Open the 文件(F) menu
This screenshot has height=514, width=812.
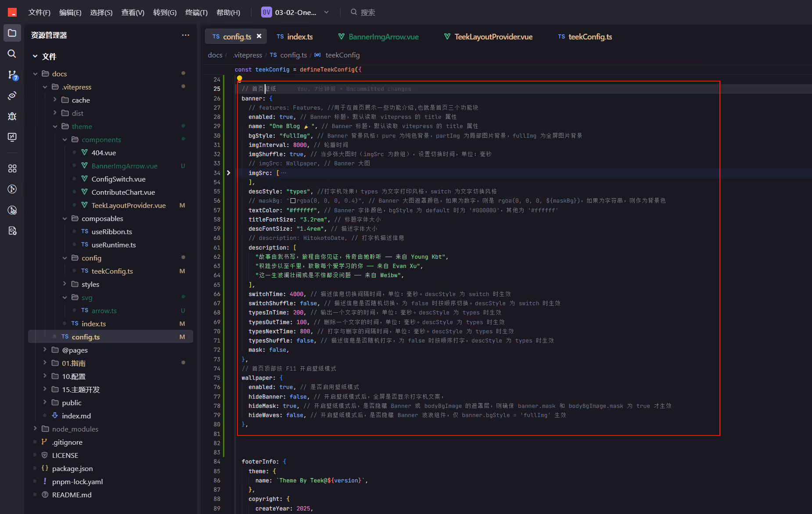click(x=39, y=12)
